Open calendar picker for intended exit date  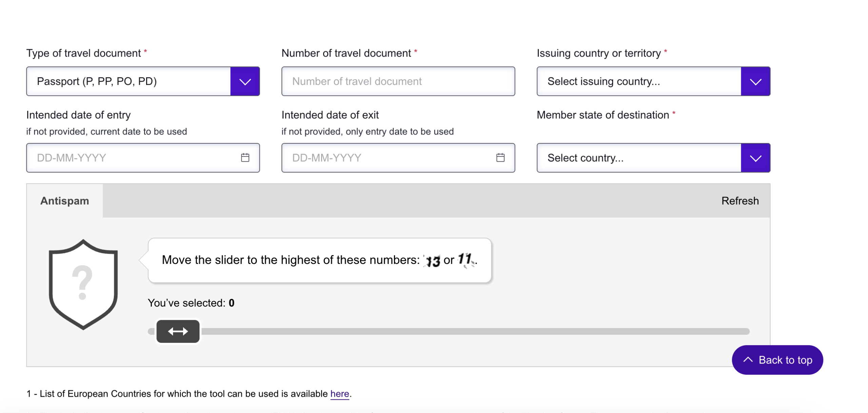click(500, 158)
